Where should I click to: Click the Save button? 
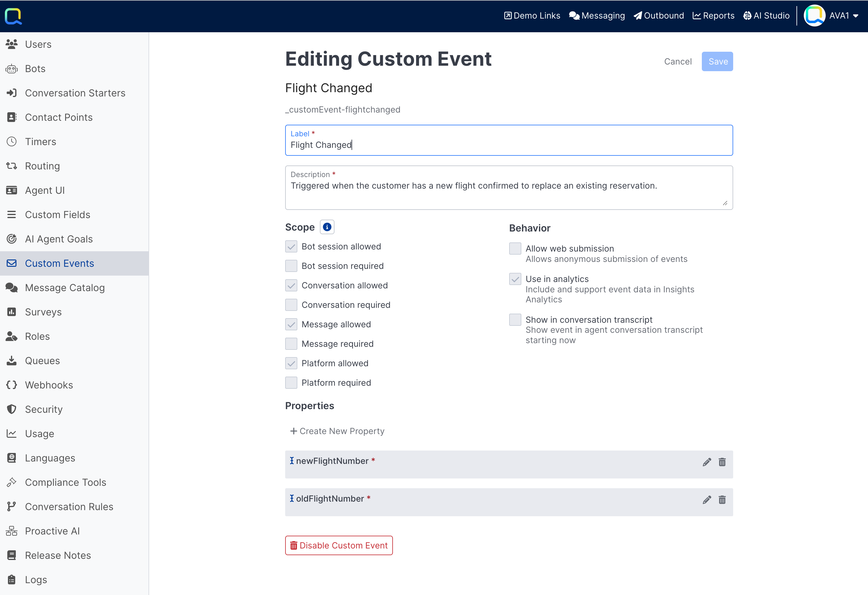[717, 61]
